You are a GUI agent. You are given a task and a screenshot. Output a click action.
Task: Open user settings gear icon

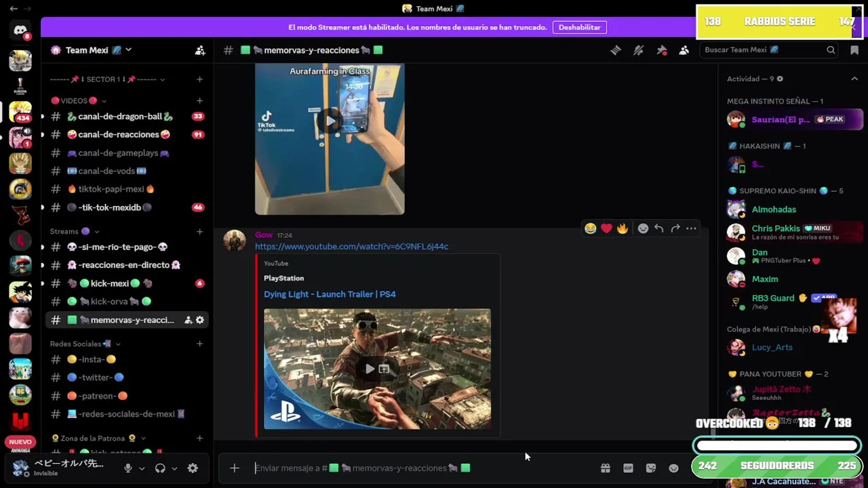coord(193,468)
